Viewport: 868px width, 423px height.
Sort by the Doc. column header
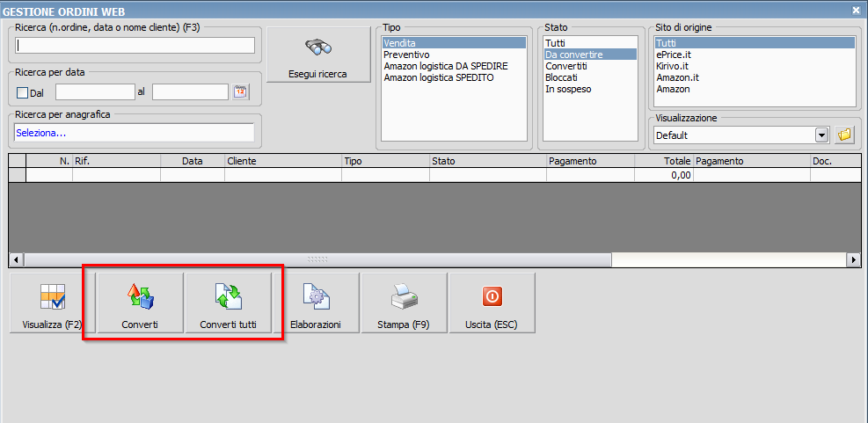(x=835, y=161)
